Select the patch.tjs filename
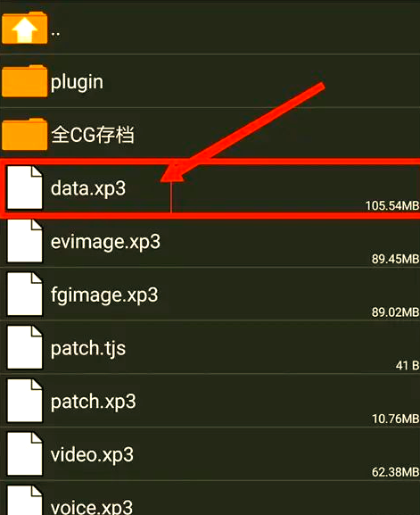The image size is (420, 515). coord(88,349)
